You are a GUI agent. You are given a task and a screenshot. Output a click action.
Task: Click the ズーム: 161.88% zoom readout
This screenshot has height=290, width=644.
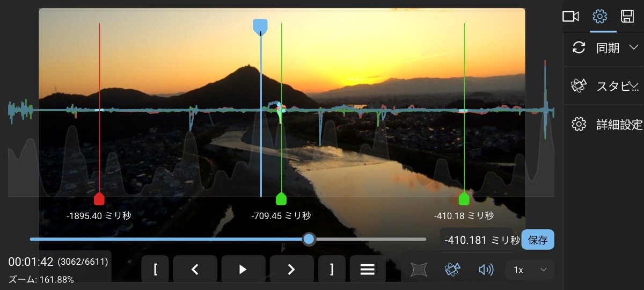41,279
